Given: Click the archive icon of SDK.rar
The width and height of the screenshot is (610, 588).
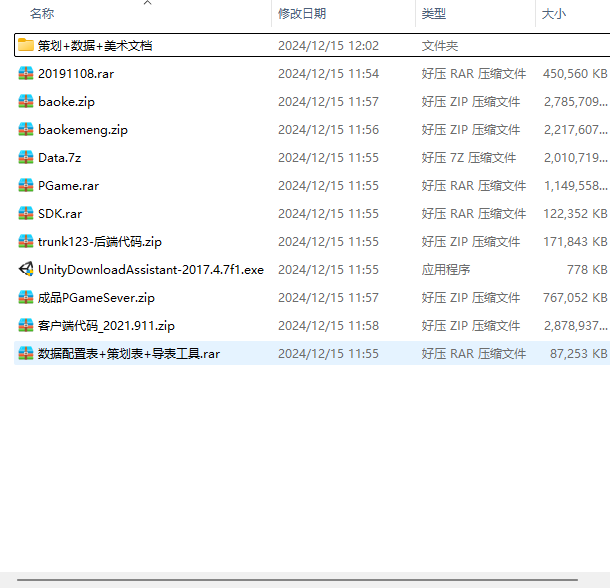Looking at the screenshot, I should [26, 213].
